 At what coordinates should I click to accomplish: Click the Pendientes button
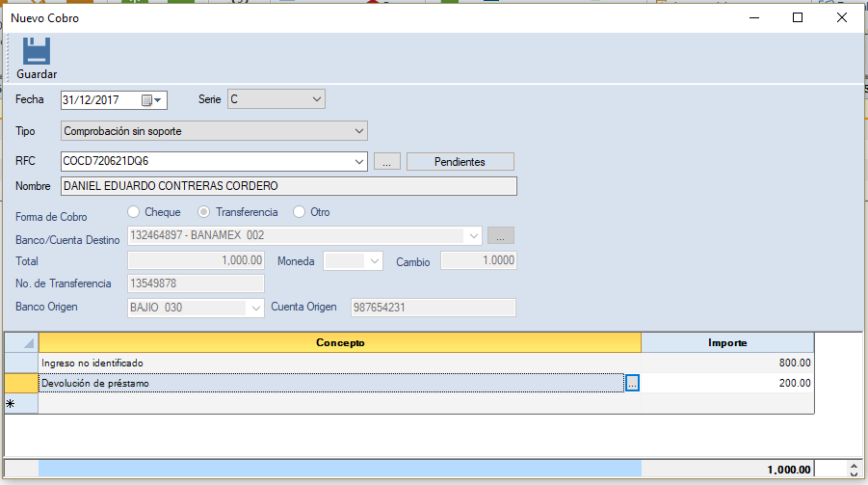[460, 162]
